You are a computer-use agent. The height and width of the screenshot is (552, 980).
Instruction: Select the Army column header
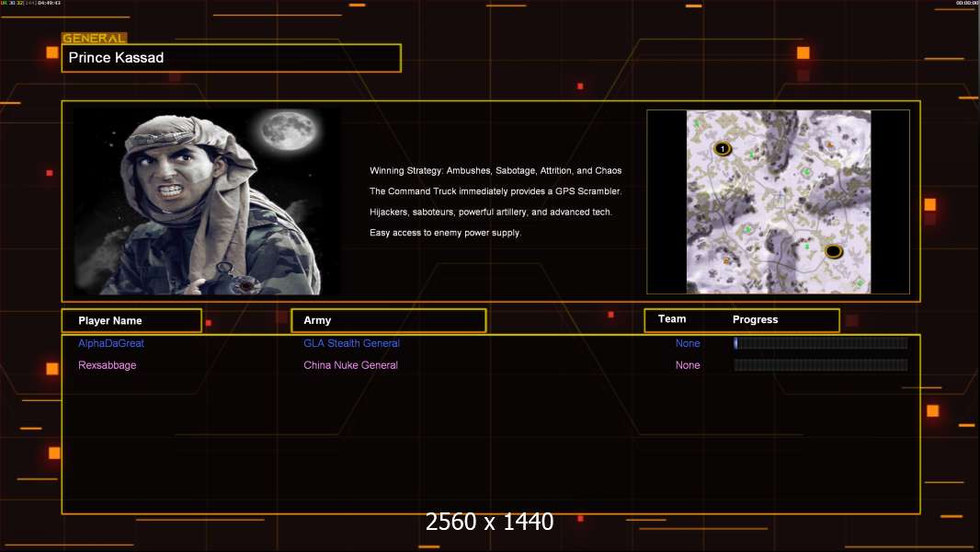(388, 321)
